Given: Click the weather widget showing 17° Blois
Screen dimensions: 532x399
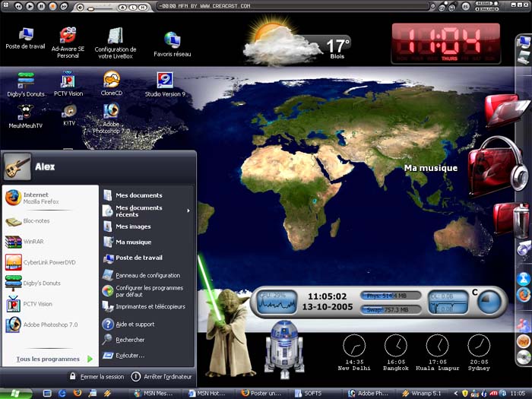Looking at the screenshot, I should click(297, 41).
